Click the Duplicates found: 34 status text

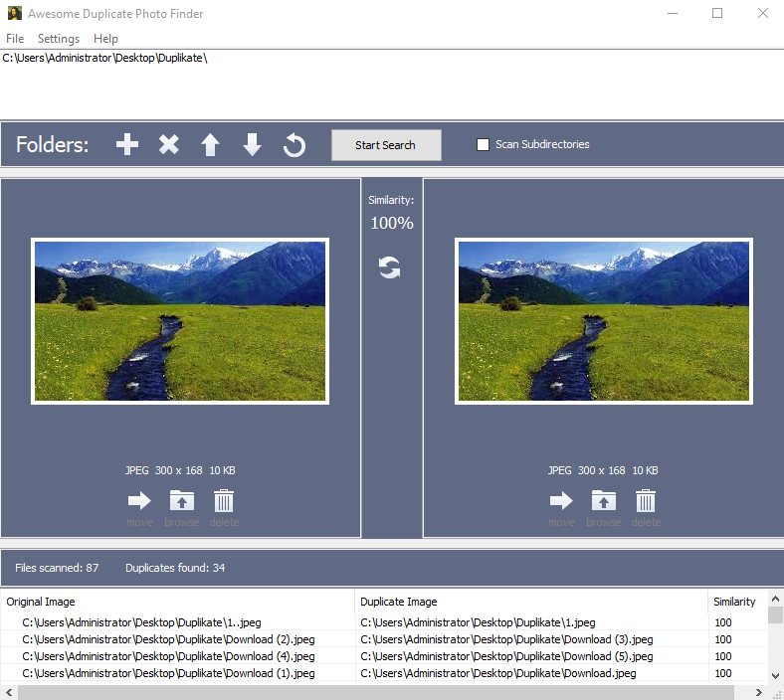pos(175,568)
